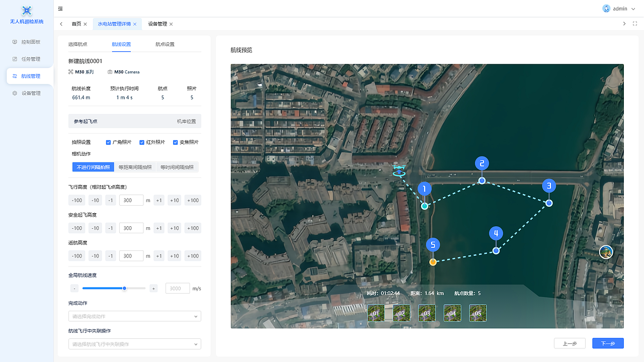Go to previous step with 上一步

(x=570, y=343)
